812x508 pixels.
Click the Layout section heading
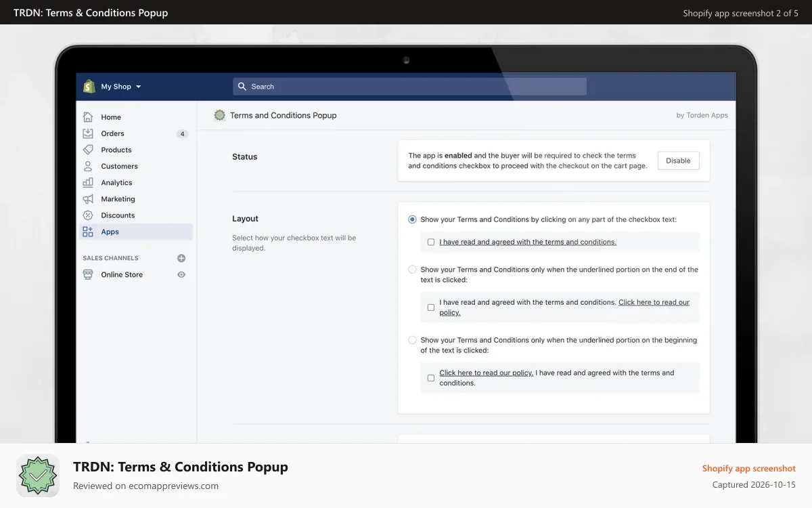(246, 219)
